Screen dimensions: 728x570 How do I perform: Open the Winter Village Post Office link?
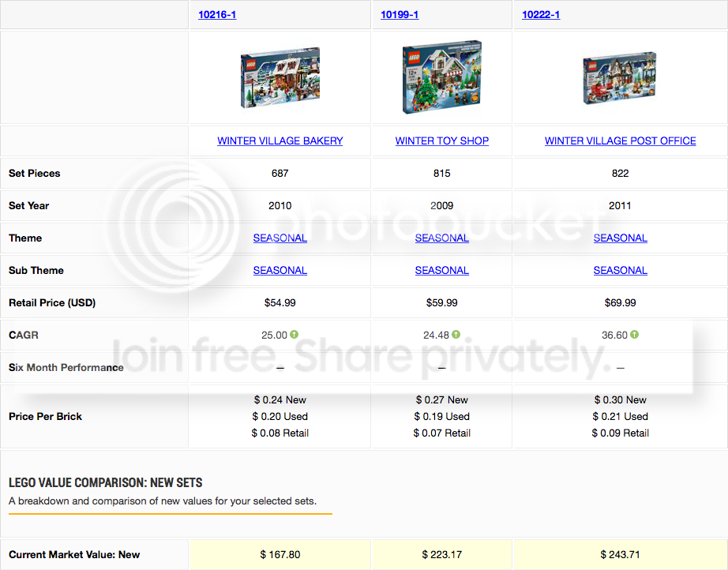tap(621, 141)
